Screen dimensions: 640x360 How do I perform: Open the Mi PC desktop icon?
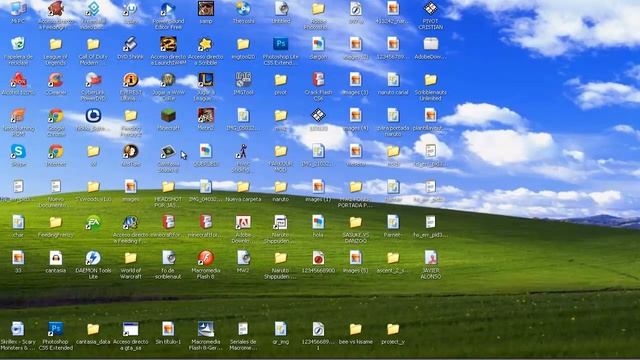18,8
